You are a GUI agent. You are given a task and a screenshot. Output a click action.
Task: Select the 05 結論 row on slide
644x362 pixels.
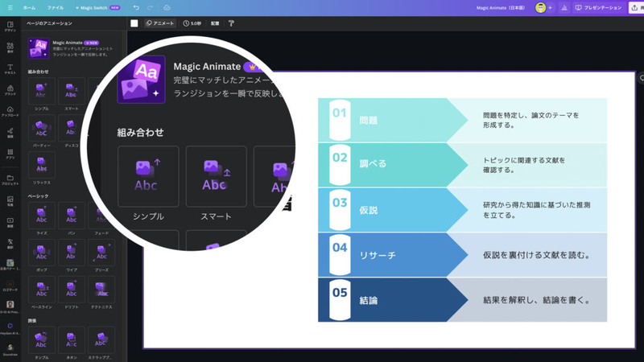pyautogui.click(x=462, y=300)
